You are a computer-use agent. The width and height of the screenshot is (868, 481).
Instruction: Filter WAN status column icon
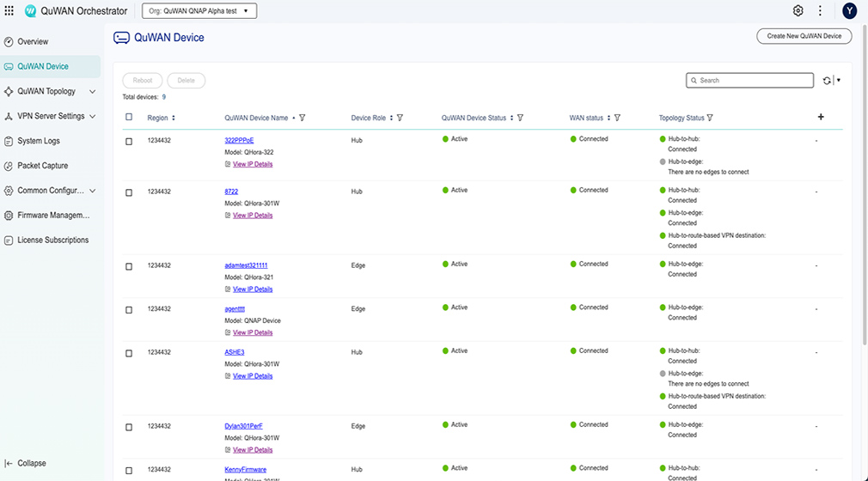tap(617, 118)
